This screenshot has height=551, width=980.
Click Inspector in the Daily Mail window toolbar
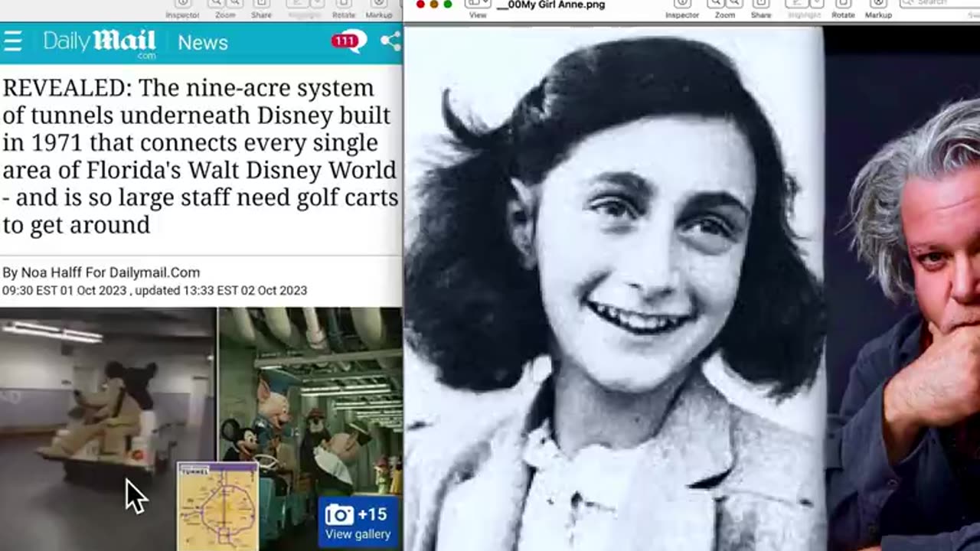coord(183,9)
